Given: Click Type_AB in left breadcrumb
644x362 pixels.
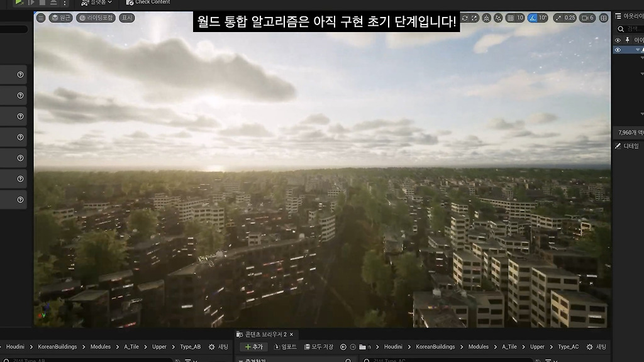Looking at the screenshot, I should [x=190, y=347].
